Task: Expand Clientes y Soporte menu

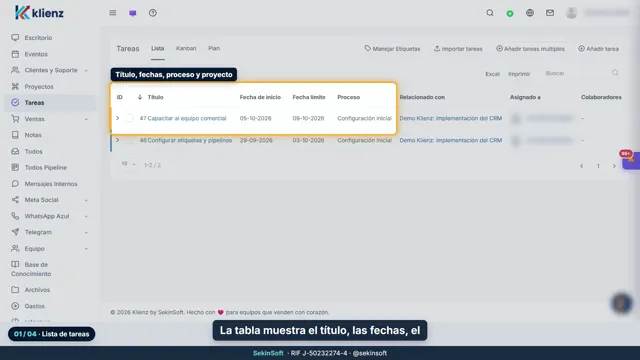Action: (86, 71)
